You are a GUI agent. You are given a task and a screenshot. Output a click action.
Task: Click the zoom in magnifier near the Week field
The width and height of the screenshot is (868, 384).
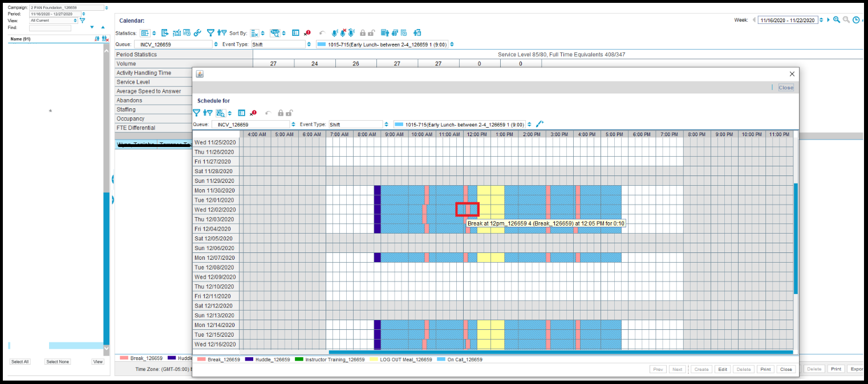[837, 19]
